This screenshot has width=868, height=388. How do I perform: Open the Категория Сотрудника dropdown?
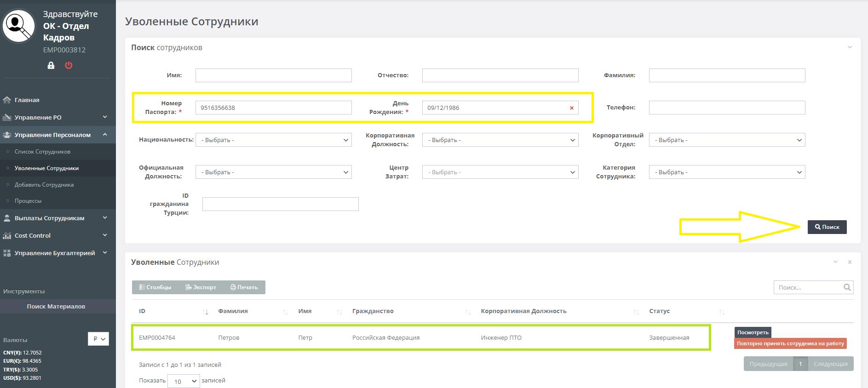point(727,172)
